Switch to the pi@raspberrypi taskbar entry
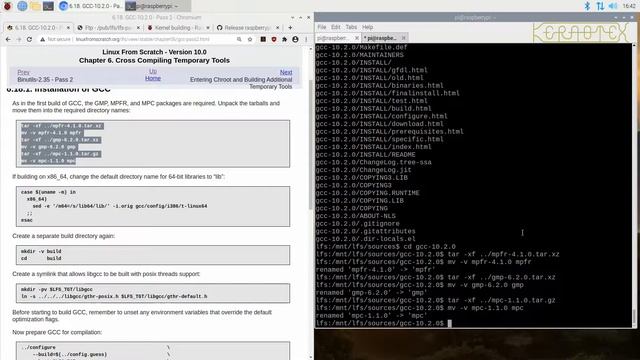 click(x=157, y=6)
